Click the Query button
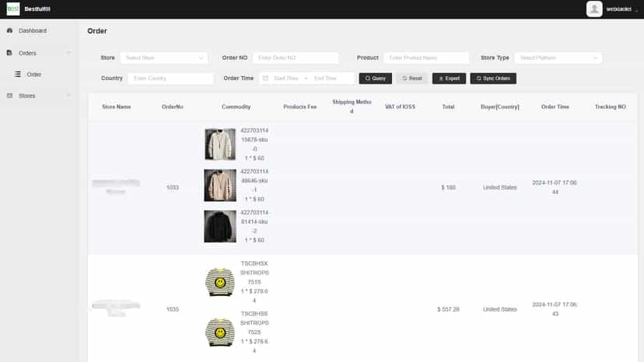Viewport: 644px width, 362px height. pyautogui.click(x=376, y=78)
